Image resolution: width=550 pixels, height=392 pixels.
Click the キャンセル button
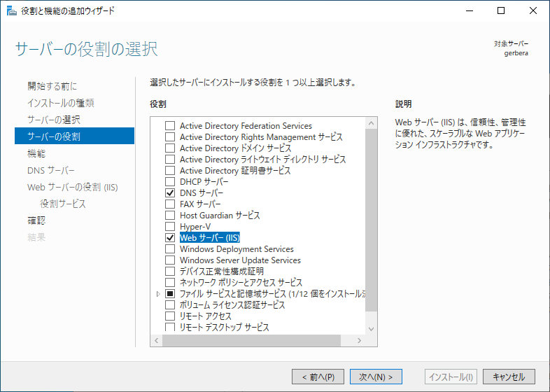click(509, 377)
